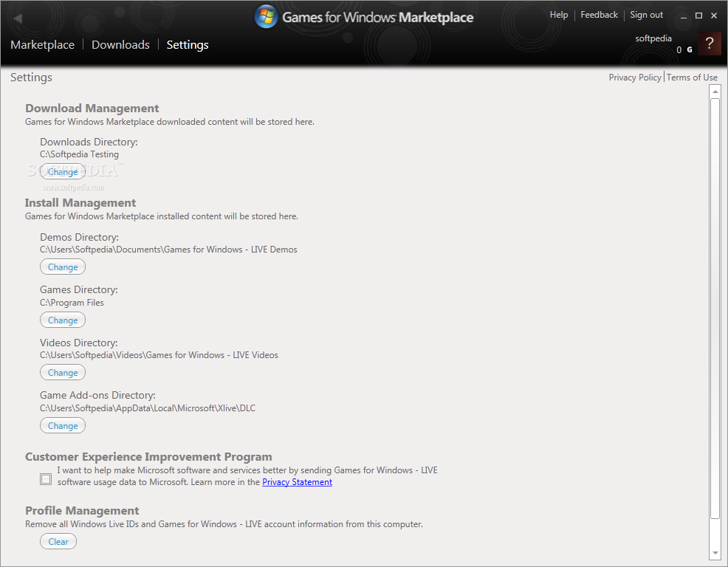728x567 pixels.
Task: Change the Demos Directory
Action: [x=63, y=267]
